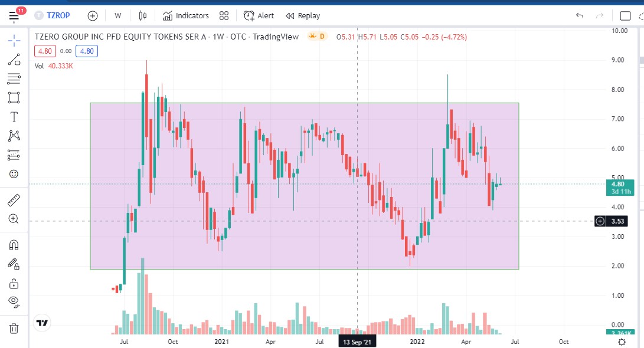Start bar Replay mode
Screen dimensions: 644x348
tap(303, 15)
